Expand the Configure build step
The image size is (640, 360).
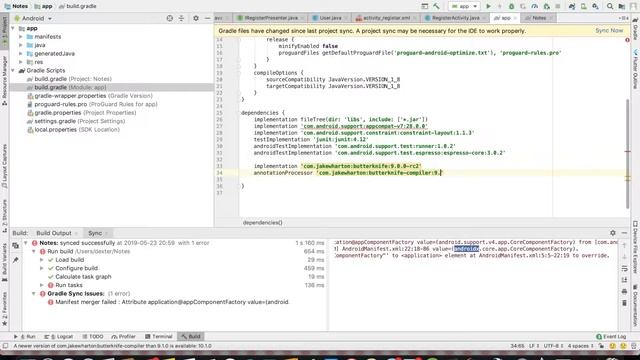point(42,268)
